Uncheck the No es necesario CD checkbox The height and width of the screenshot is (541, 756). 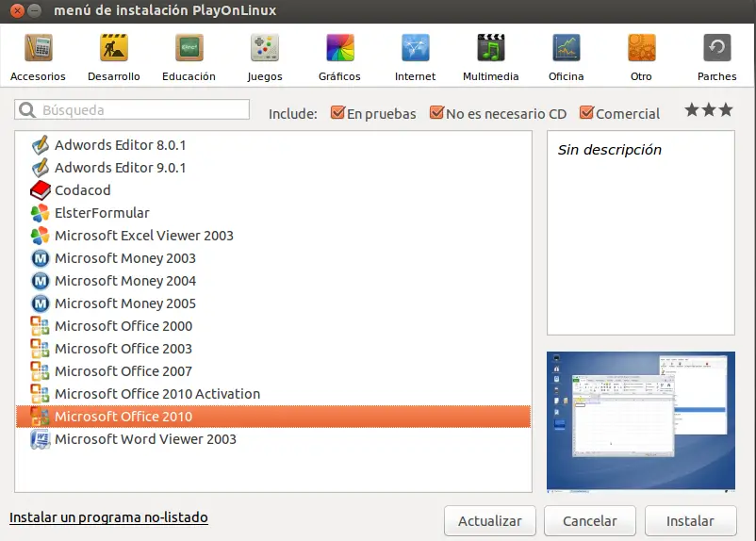[436, 113]
